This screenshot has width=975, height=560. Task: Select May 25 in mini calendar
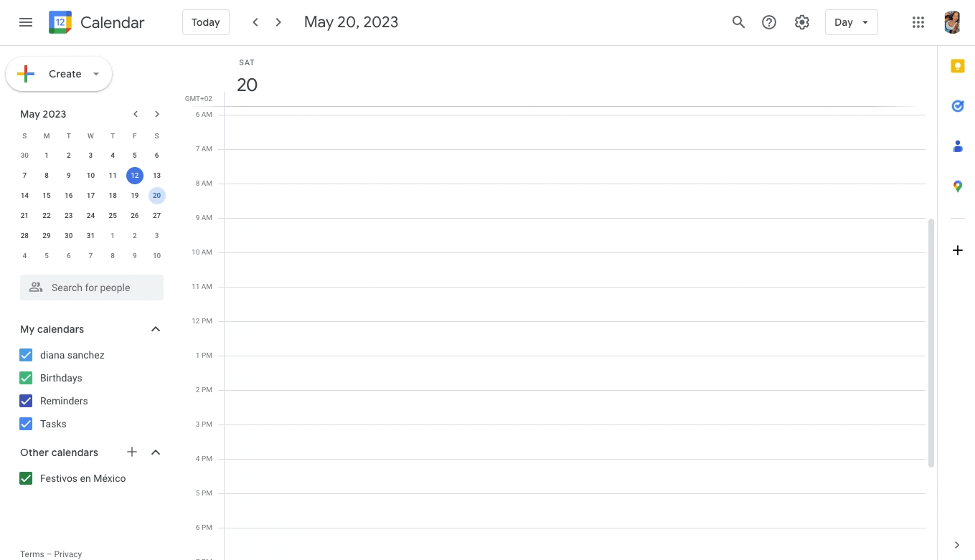[x=113, y=215]
